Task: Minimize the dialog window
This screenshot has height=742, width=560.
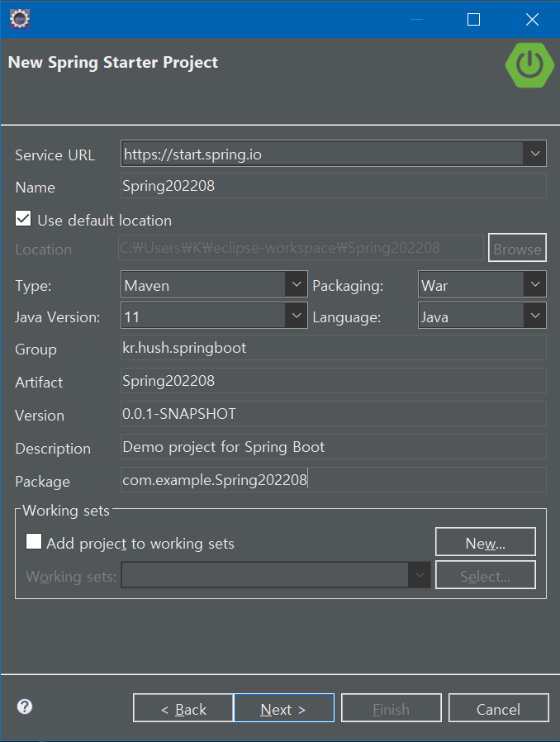Action: (x=416, y=19)
